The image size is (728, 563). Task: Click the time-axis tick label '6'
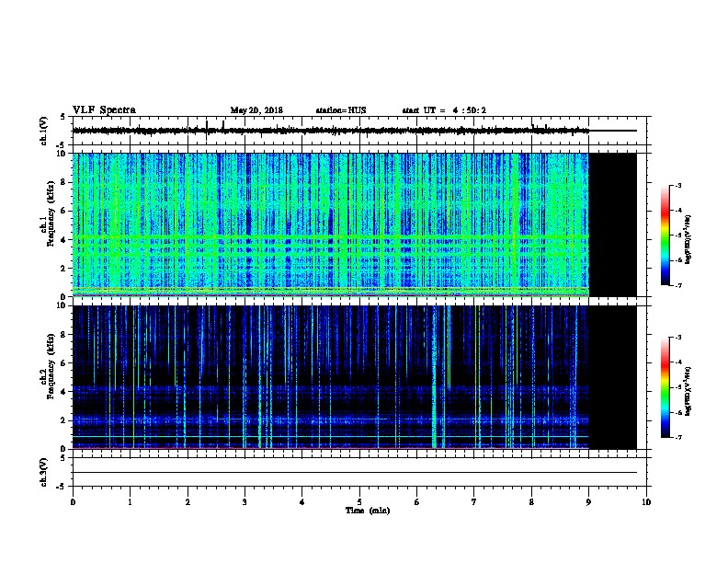(416, 502)
